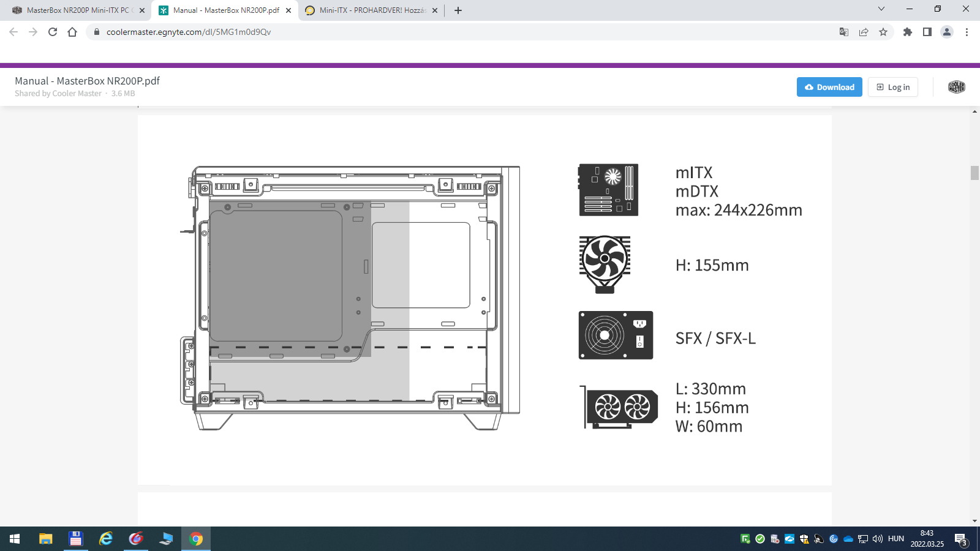Viewport: 980px width, 551px height.
Task: Open a new browser tab
Action: (458, 10)
